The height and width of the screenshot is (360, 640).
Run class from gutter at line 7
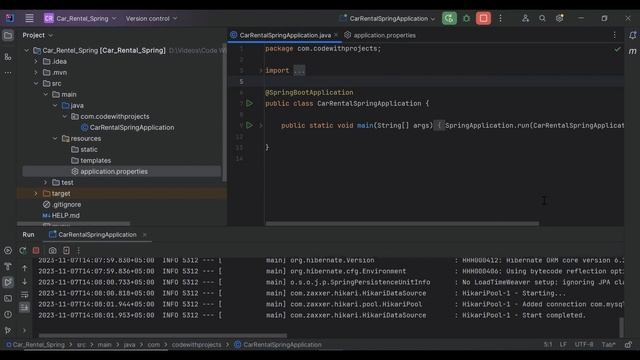[x=249, y=104]
